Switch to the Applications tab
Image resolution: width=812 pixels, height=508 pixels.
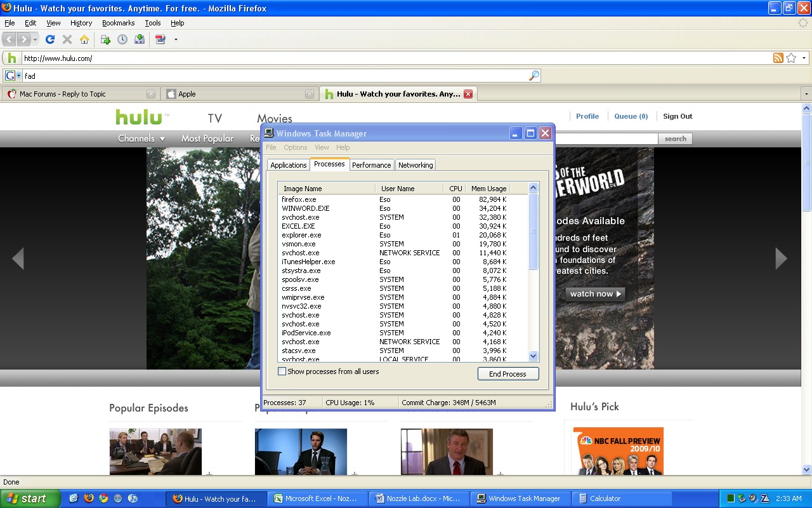pos(289,165)
